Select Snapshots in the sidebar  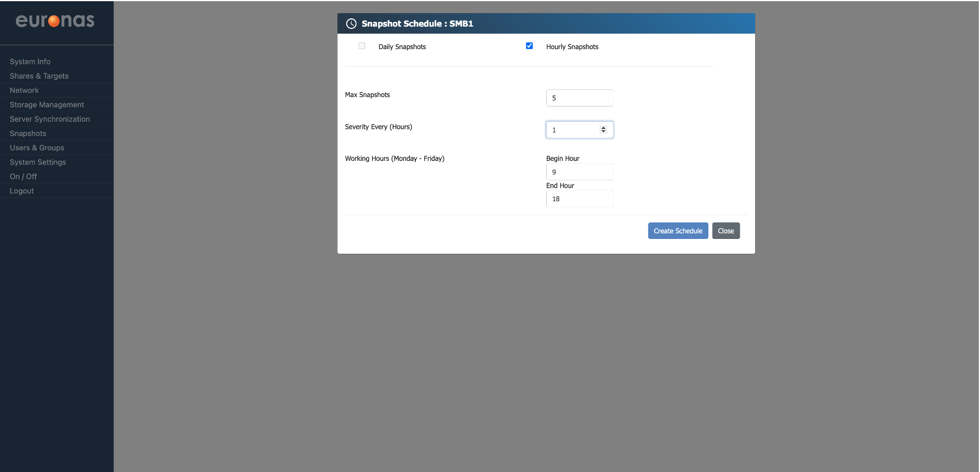[x=28, y=134]
